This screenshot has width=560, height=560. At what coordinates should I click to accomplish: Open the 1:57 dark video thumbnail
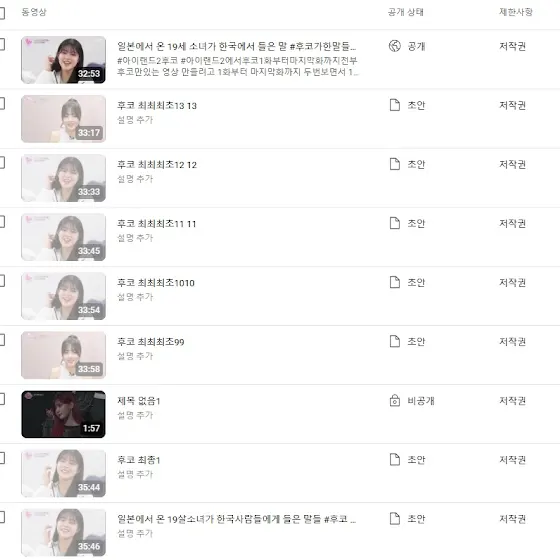(64, 414)
